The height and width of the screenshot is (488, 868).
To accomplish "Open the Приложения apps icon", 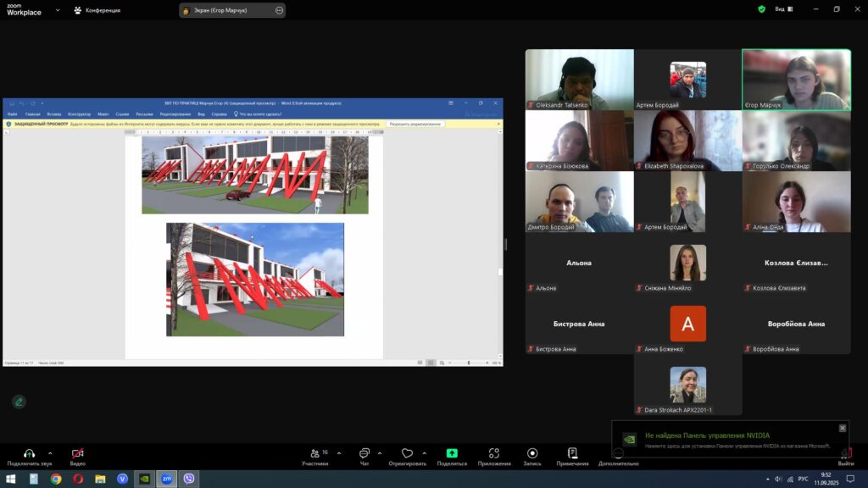I will (494, 453).
